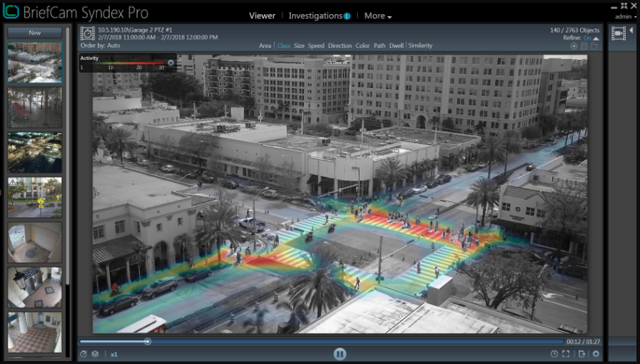640x364 pixels.
Task: Pause playback with the center pause button
Action: tap(339, 354)
